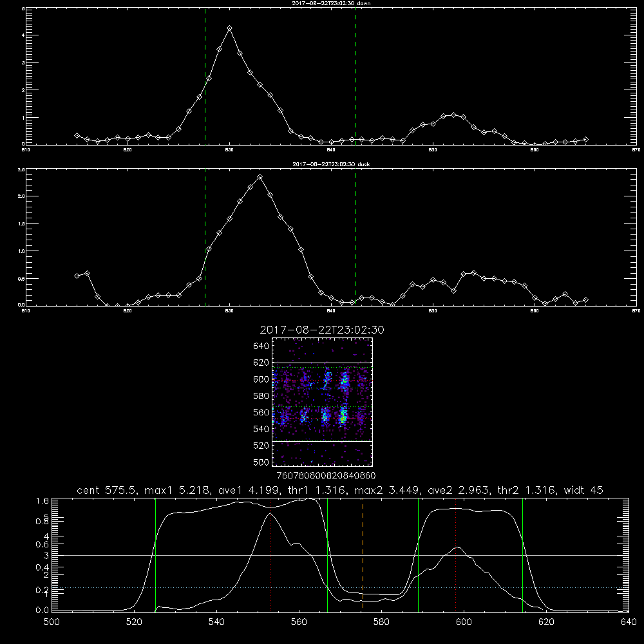644x644 pixels.
Task: Open the colored spectral image thumbnail
Action: coord(323,402)
